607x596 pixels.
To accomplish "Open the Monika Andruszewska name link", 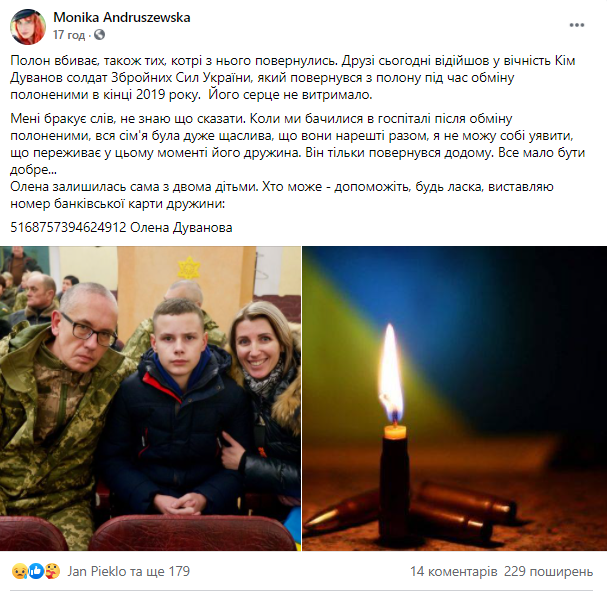I will pos(122,17).
